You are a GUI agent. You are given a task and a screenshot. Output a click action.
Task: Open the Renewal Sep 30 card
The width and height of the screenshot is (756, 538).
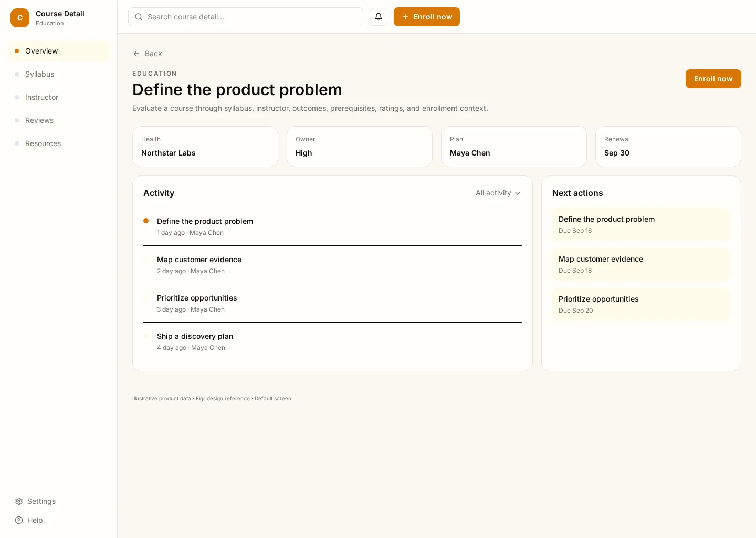(668, 147)
